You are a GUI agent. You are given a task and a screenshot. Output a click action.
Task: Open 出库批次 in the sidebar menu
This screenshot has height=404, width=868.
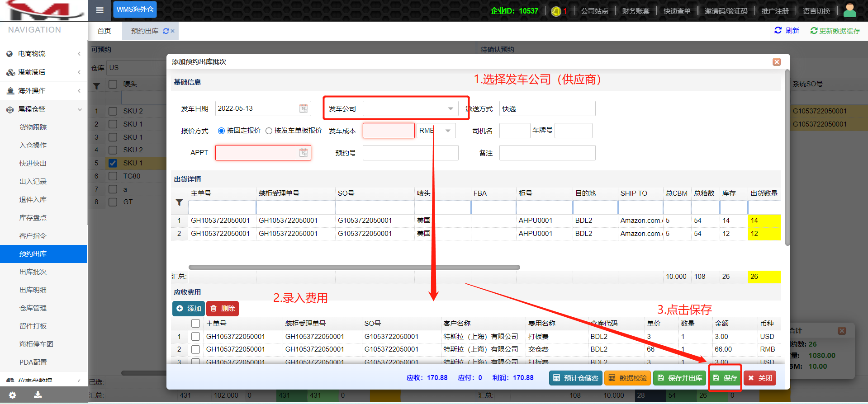[33, 272]
